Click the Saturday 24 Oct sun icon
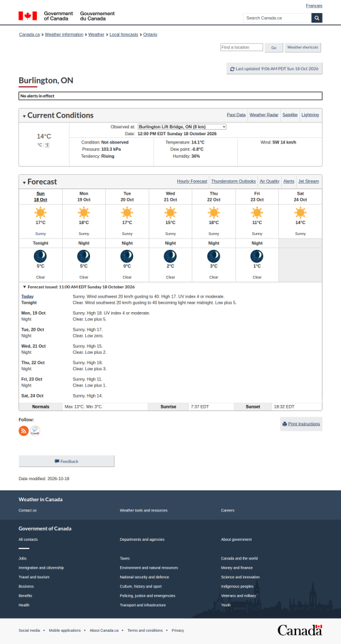341x644 pixels. point(300,213)
